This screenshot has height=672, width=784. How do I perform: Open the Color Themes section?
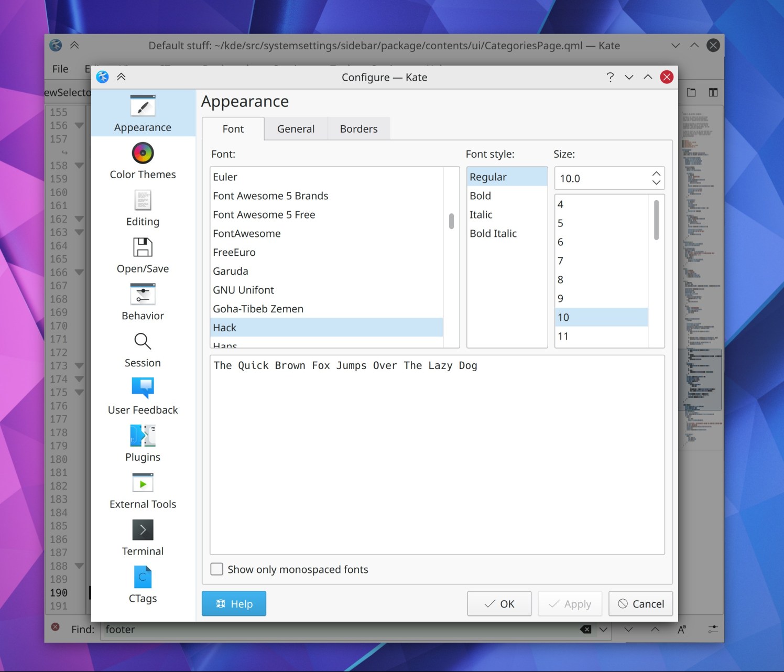pyautogui.click(x=142, y=159)
